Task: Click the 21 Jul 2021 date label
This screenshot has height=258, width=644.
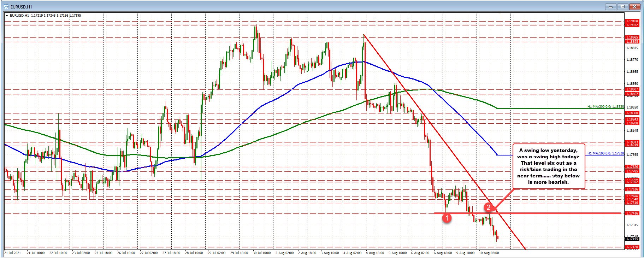Action: pos(13,253)
